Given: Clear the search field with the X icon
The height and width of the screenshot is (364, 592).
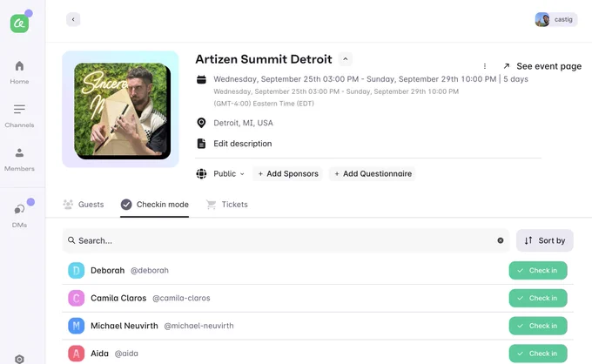Looking at the screenshot, I should click(x=501, y=240).
